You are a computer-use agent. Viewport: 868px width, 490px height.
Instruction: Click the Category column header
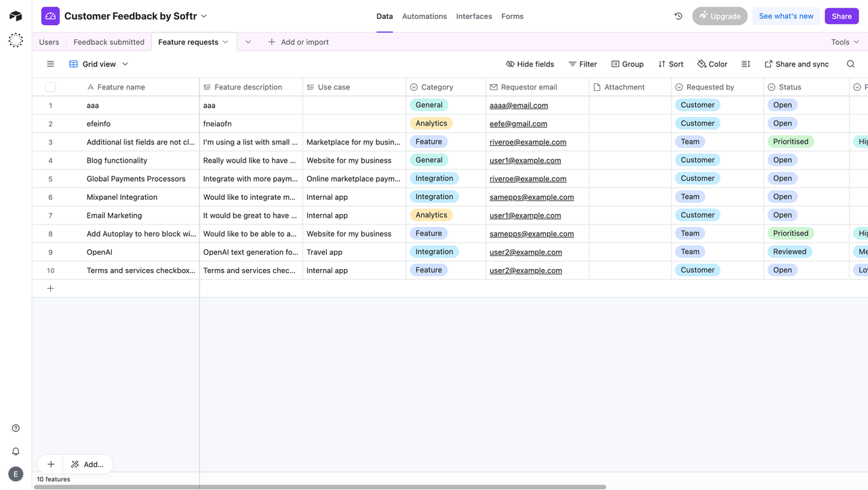446,87
